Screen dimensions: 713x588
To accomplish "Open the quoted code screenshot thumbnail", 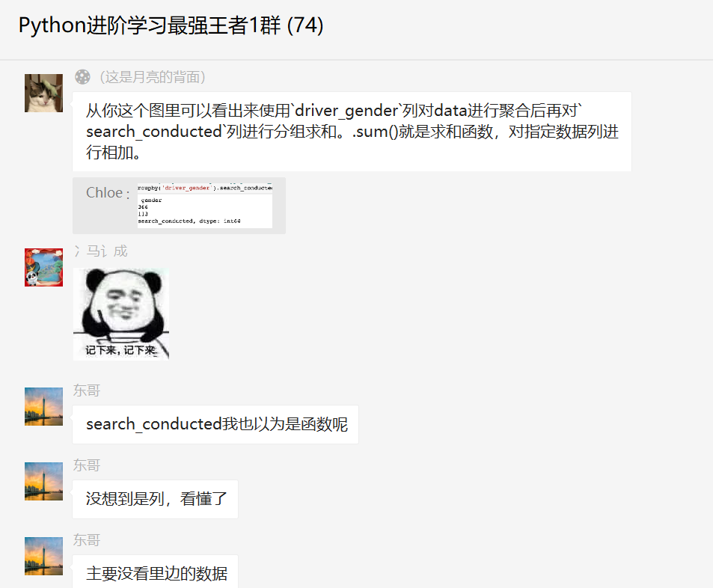I will coord(205,206).
